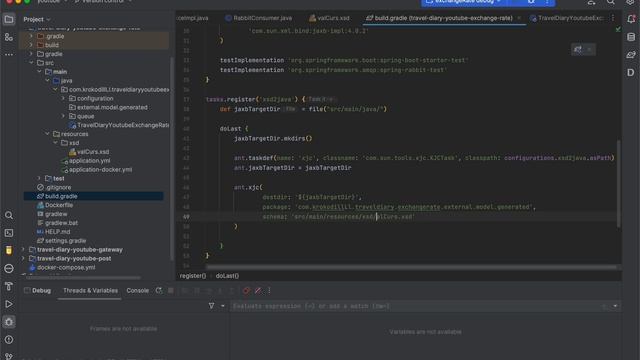Open valCurs.xsd in project tree
This screenshot has width=640, height=360.
tap(93, 152)
